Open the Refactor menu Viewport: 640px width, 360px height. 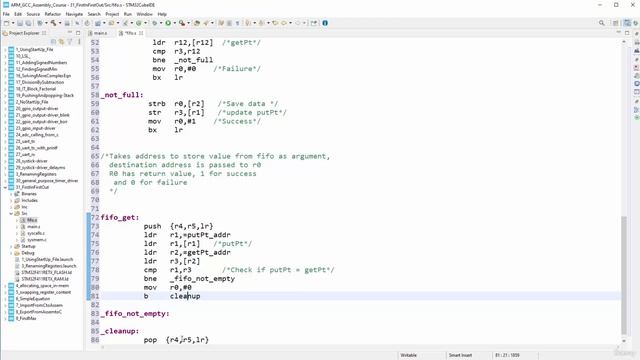(x=53, y=14)
